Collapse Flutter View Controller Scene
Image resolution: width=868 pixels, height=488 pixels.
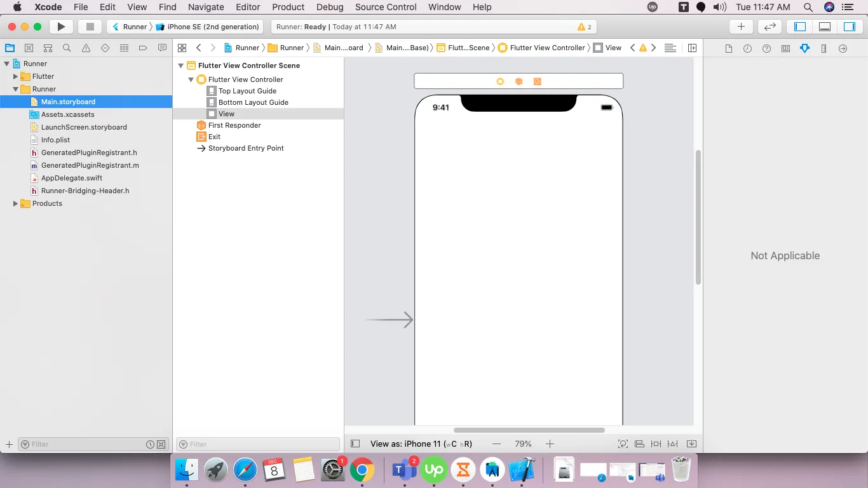pos(180,65)
